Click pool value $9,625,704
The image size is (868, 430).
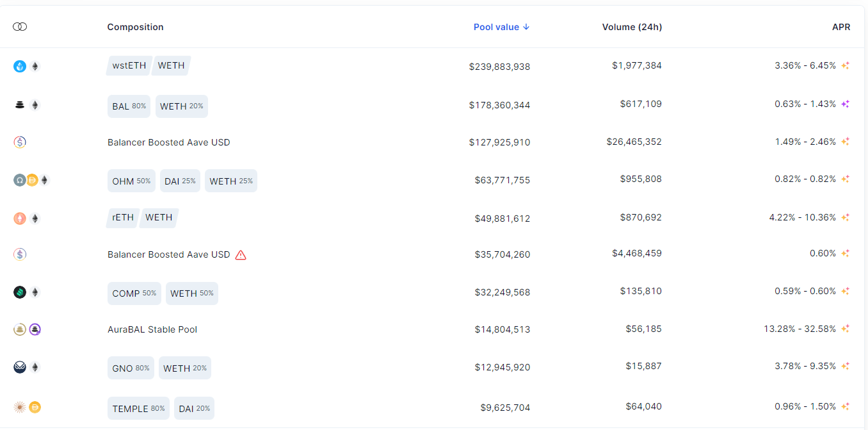[505, 408]
